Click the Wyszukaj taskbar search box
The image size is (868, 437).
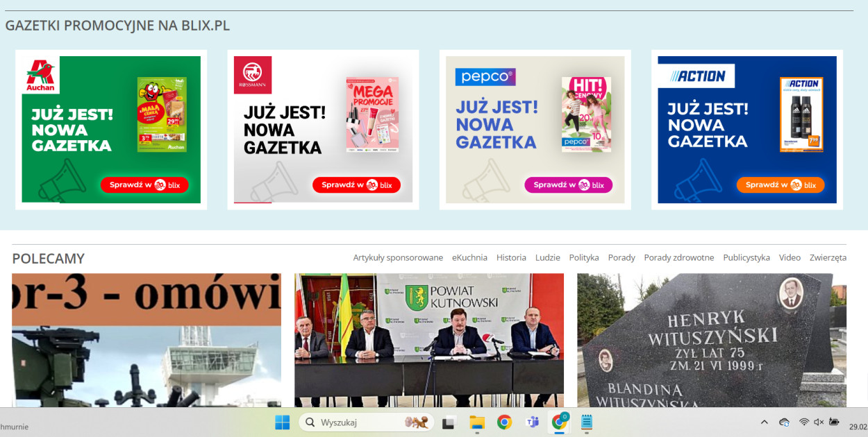(x=367, y=422)
